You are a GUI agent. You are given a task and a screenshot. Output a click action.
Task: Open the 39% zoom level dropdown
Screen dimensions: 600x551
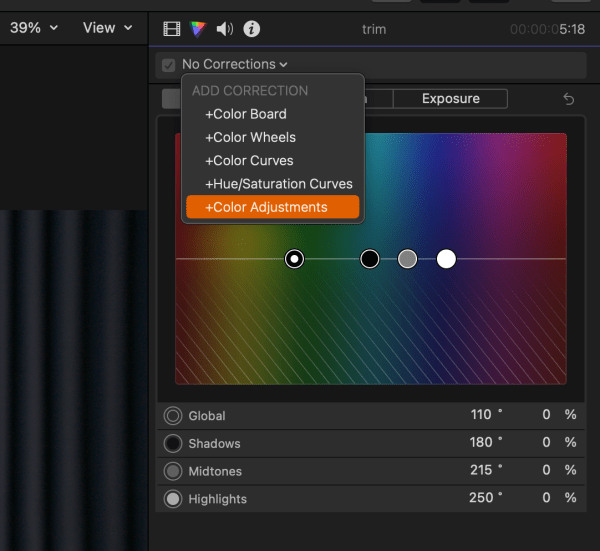[32, 28]
